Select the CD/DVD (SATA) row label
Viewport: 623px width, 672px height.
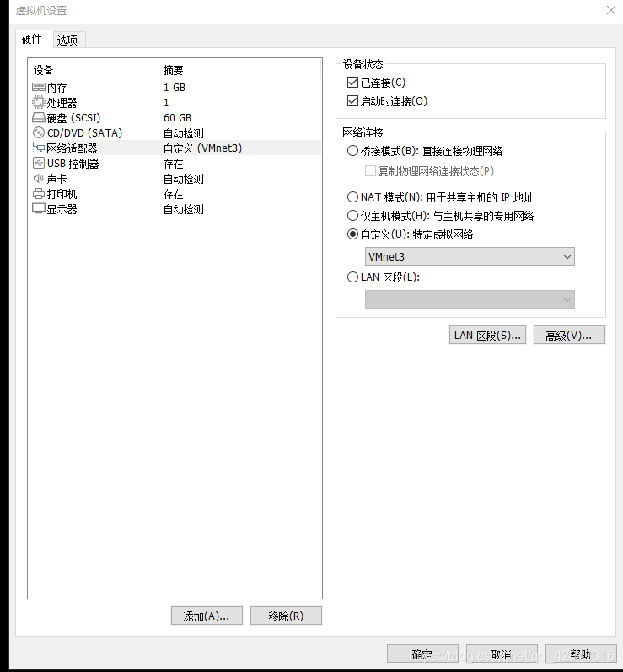pos(84,133)
